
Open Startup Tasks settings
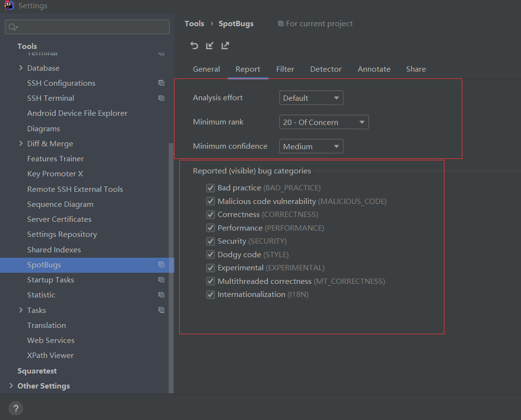[x=50, y=280]
